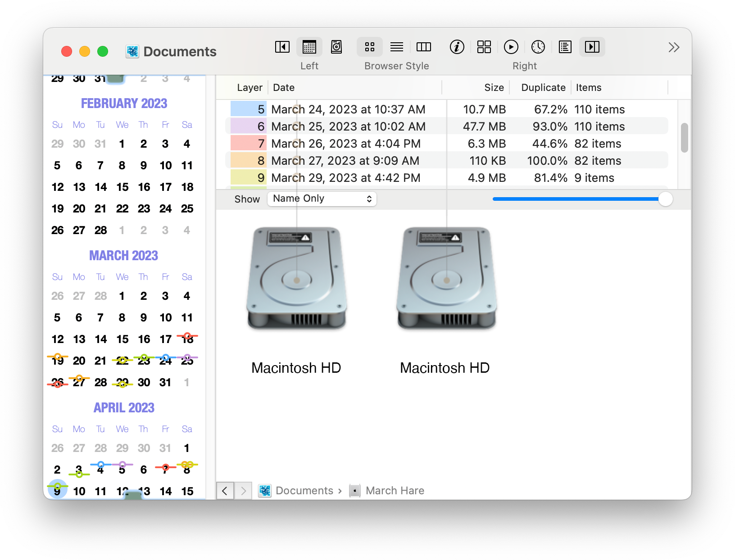Image resolution: width=735 pixels, height=560 pixels.
Task: Click the Documents icon in the title bar
Action: coord(132,52)
